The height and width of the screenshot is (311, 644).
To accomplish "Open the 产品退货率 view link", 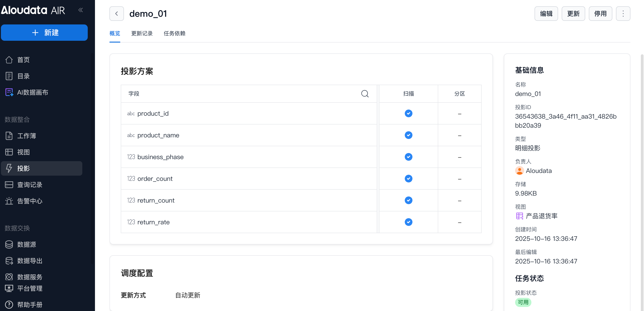I will tap(541, 216).
